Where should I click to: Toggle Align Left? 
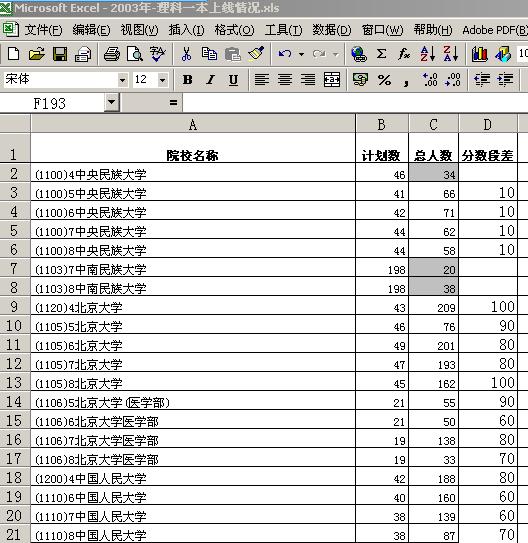[x=262, y=80]
